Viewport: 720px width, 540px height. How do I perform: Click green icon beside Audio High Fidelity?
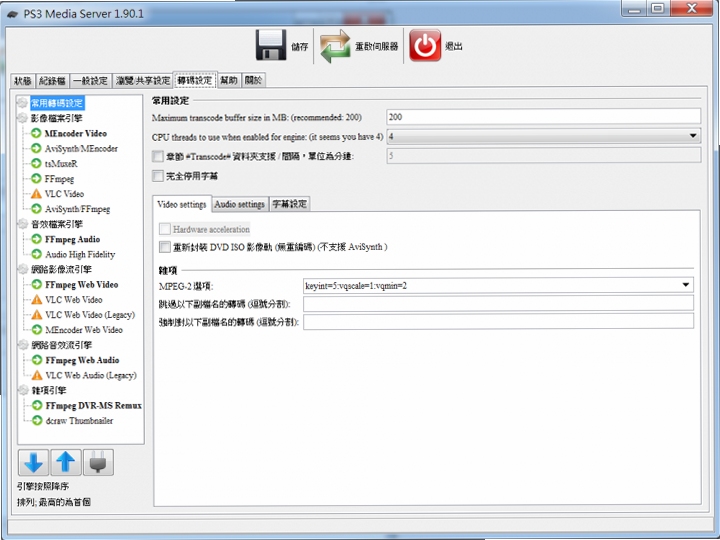(36, 254)
